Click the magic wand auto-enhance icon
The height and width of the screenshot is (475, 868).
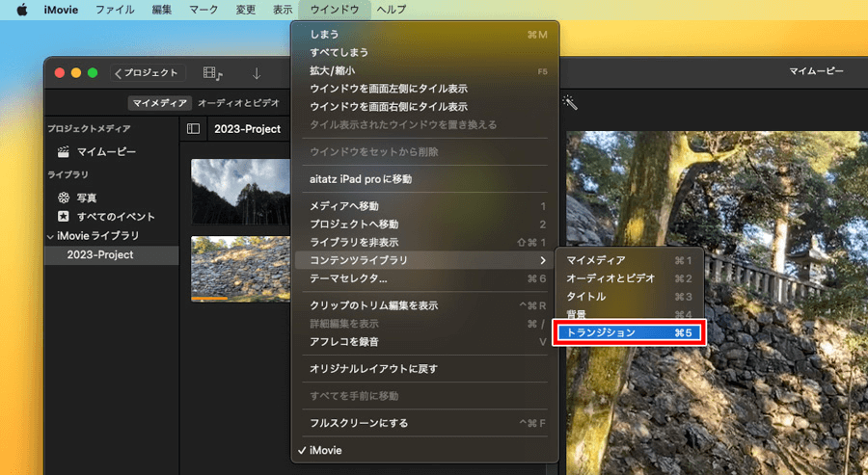(x=570, y=102)
